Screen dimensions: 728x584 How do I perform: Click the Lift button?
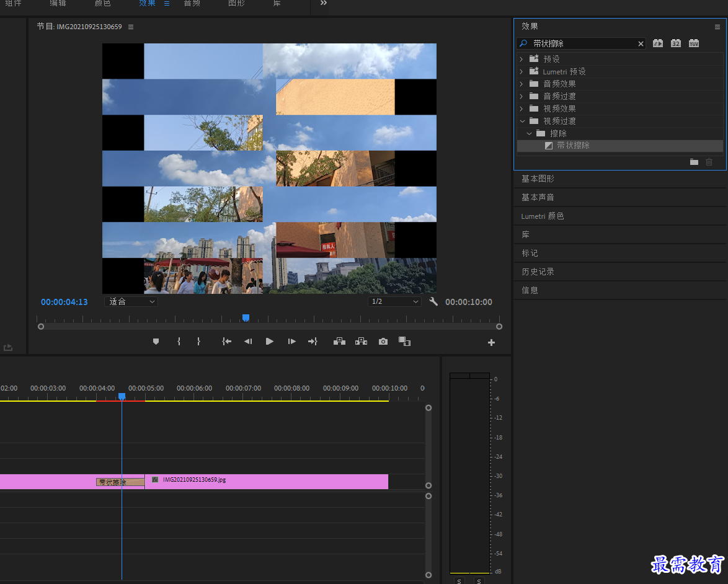339,342
